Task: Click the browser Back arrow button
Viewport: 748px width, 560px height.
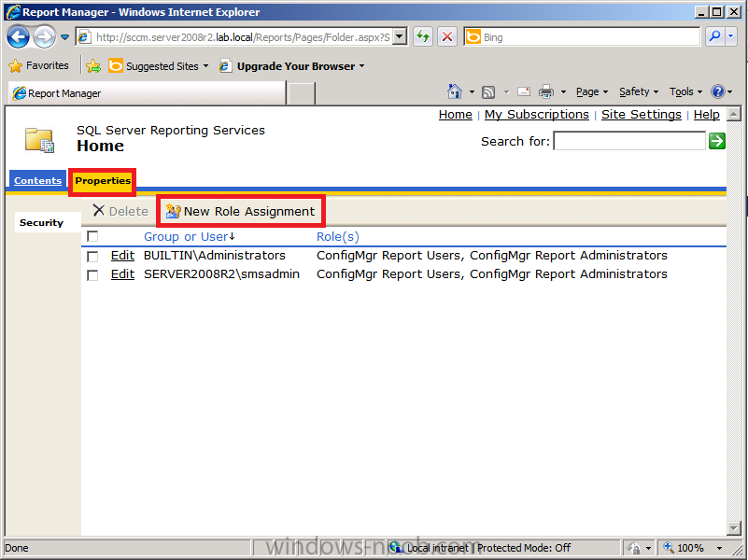Action: coord(19,37)
